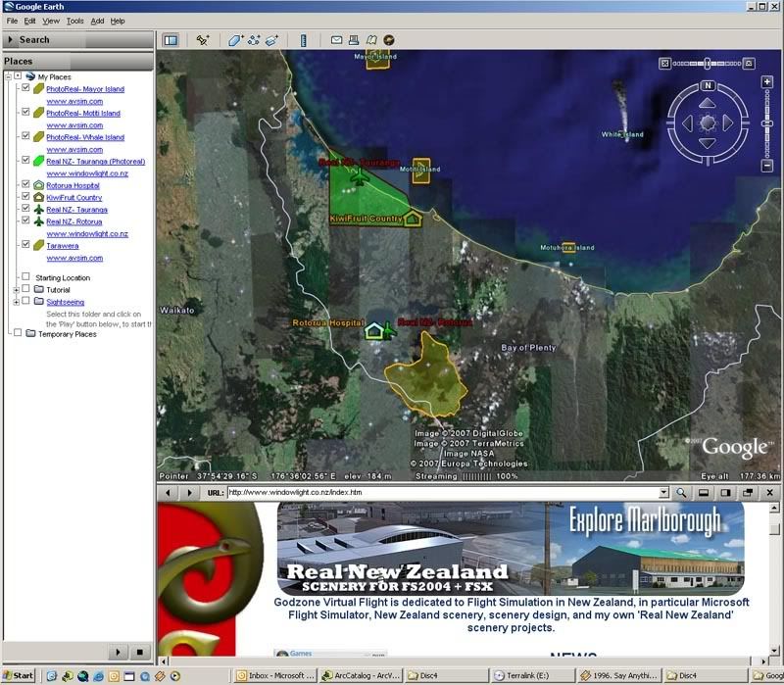The height and width of the screenshot is (685, 784).
Task: Click browser forward arrow button
Action: click(189, 493)
